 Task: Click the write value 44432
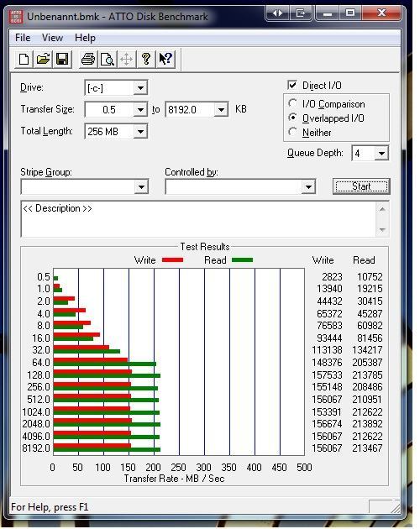coord(329,301)
